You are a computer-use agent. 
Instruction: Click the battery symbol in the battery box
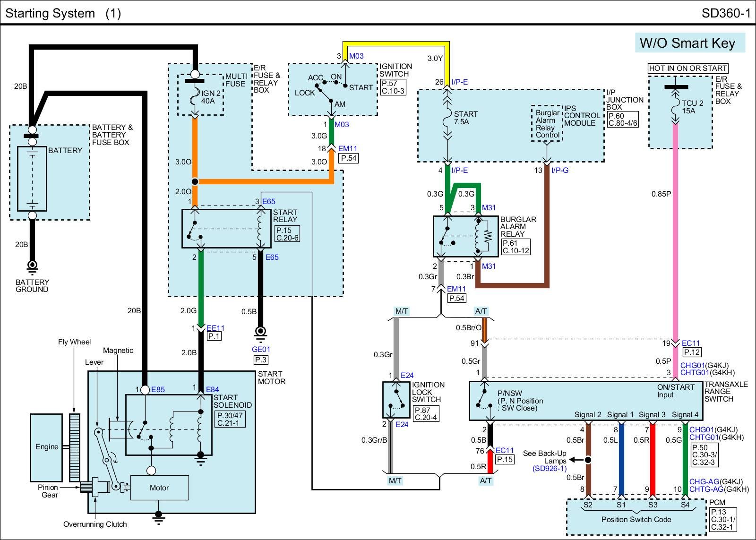tap(32, 179)
